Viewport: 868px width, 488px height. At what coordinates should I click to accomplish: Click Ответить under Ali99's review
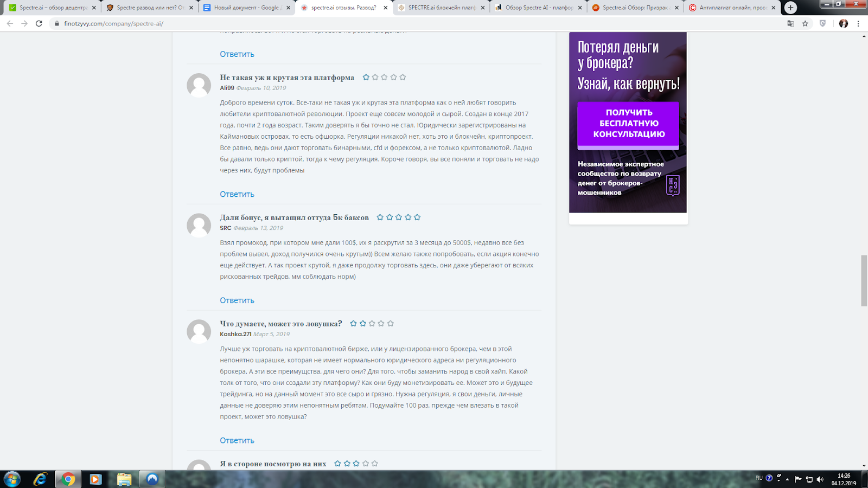pyautogui.click(x=237, y=194)
